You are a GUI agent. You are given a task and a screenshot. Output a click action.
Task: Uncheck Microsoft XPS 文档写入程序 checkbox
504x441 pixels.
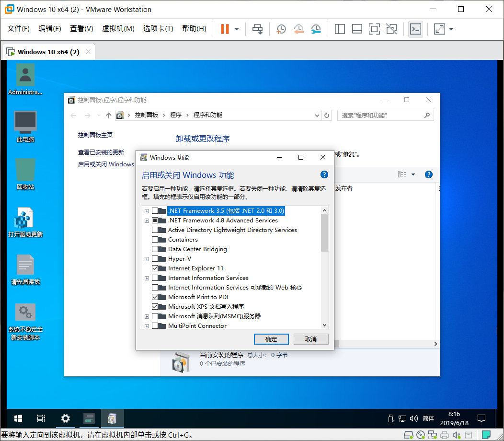(155, 307)
